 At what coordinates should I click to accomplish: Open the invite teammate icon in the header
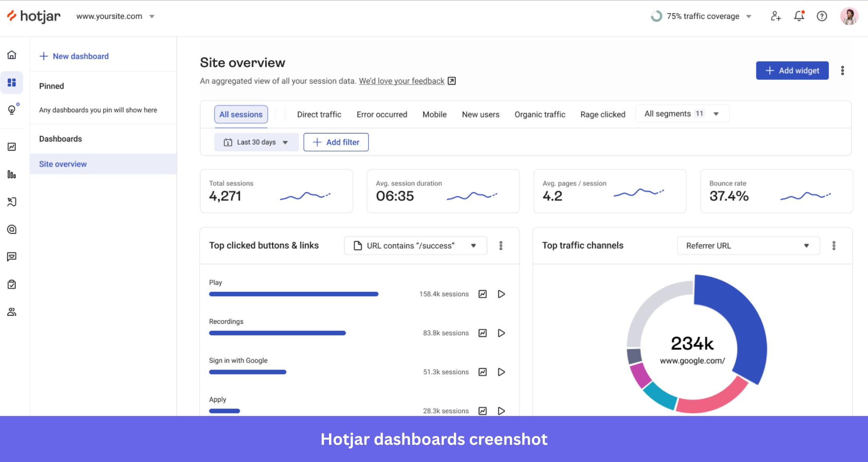pos(775,16)
